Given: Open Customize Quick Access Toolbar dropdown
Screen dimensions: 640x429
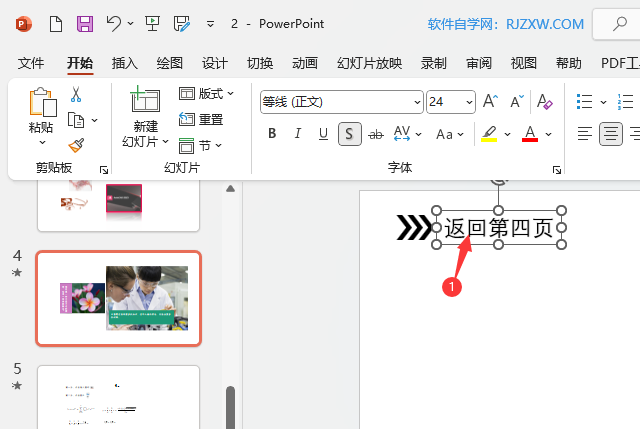Looking at the screenshot, I should [x=210, y=24].
